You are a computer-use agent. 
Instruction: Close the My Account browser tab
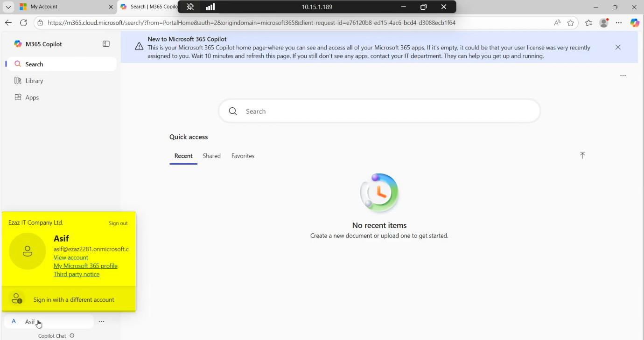[111, 7]
